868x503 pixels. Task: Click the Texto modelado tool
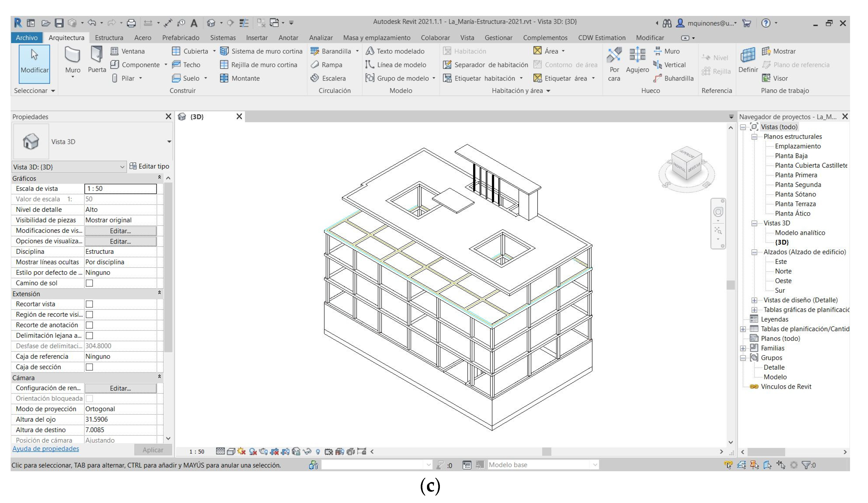point(395,51)
